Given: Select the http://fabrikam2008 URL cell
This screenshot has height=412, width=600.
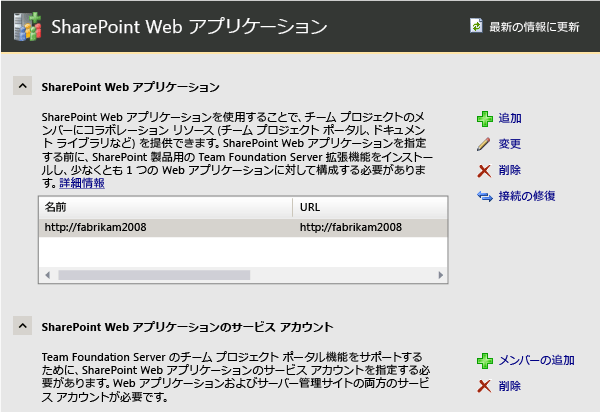Looking at the screenshot, I should [351, 227].
